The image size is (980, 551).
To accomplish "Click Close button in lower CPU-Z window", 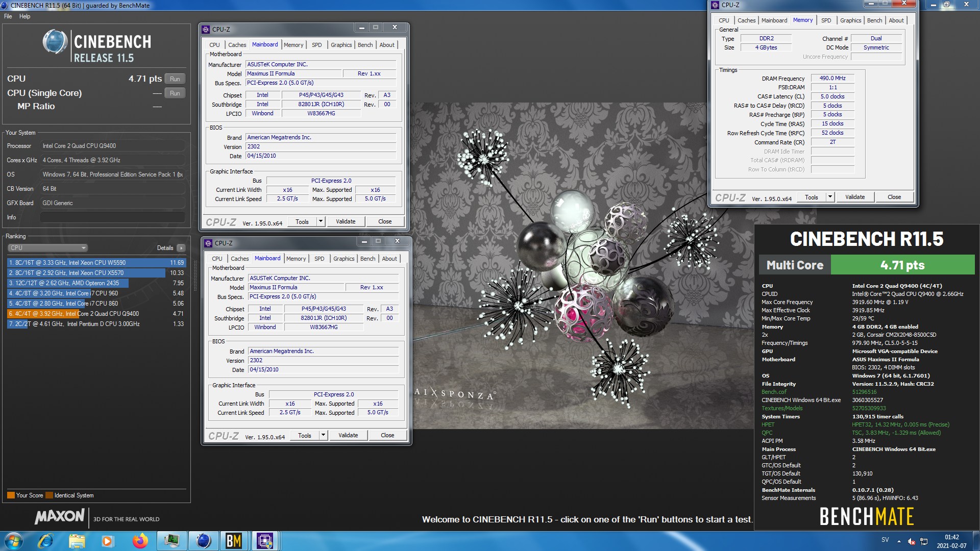I will click(x=387, y=435).
